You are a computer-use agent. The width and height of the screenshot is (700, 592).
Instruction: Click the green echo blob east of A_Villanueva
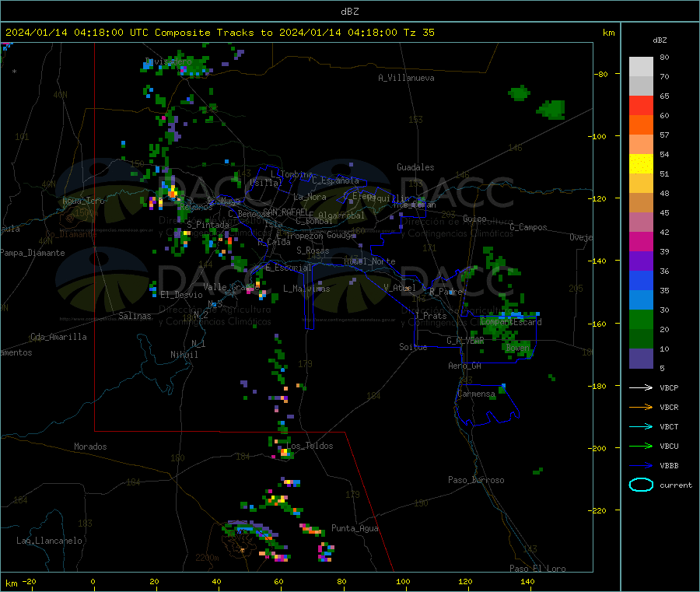(x=519, y=93)
